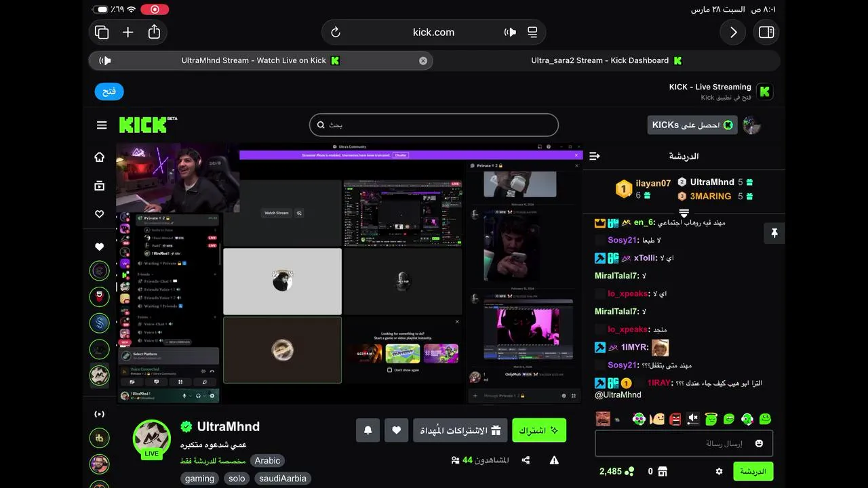The image size is (868, 488).
Task: Open a new Safari tab with plus
Action: (x=127, y=32)
